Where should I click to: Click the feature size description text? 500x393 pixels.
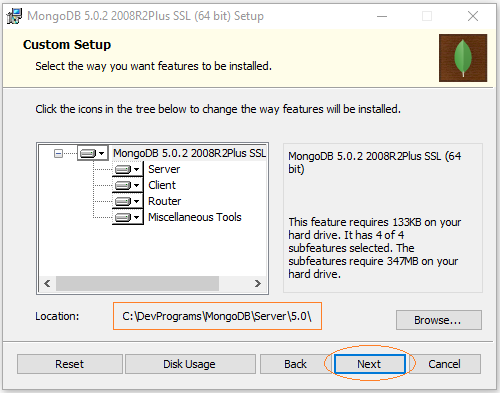click(x=375, y=248)
